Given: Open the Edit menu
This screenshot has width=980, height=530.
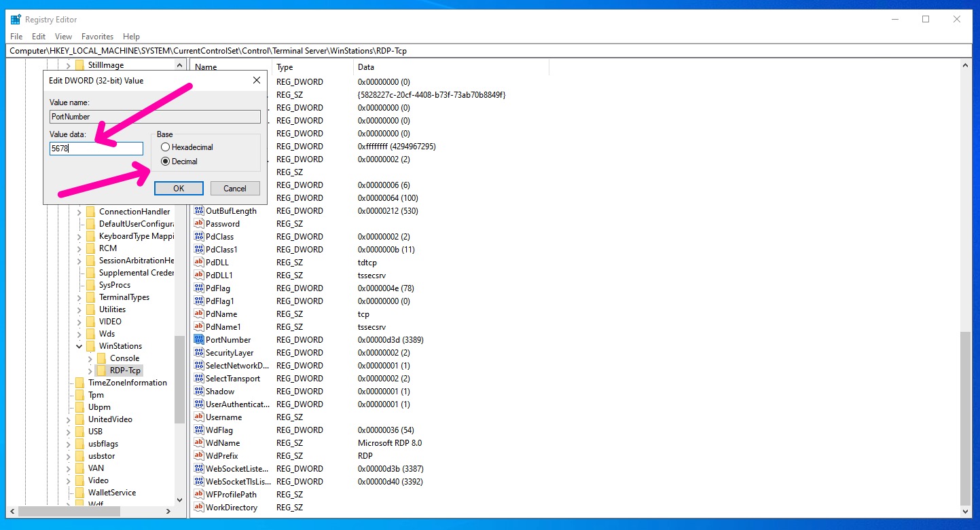Looking at the screenshot, I should (39, 37).
